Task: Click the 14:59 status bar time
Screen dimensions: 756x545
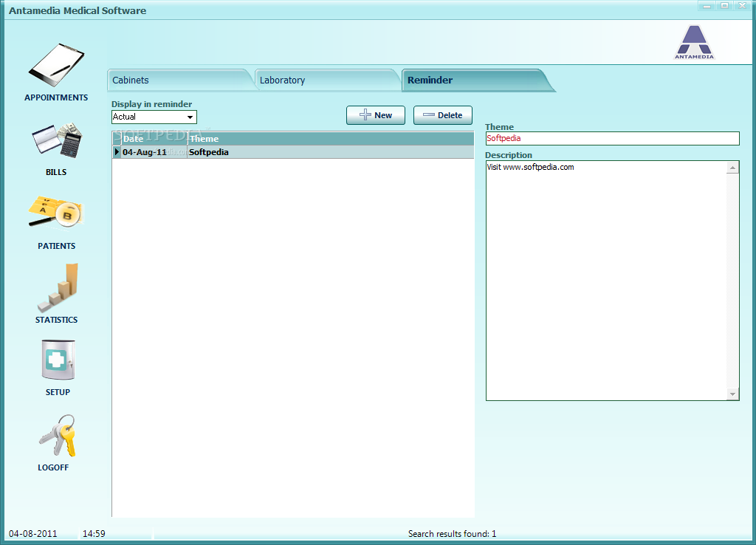Action: [94, 533]
